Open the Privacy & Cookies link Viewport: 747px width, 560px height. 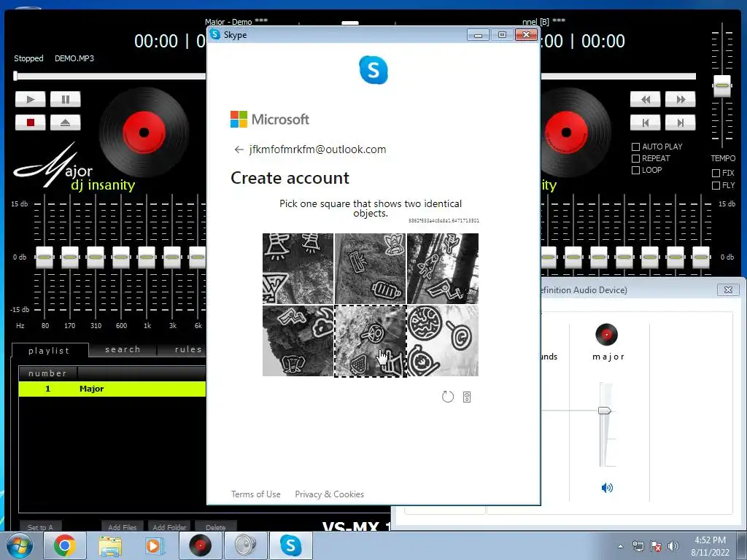pos(329,494)
